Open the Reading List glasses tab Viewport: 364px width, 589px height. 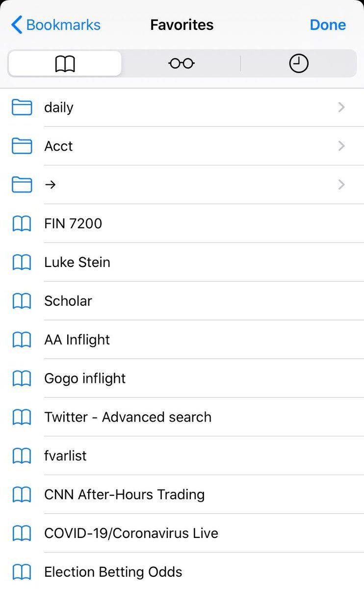pos(182,63)
